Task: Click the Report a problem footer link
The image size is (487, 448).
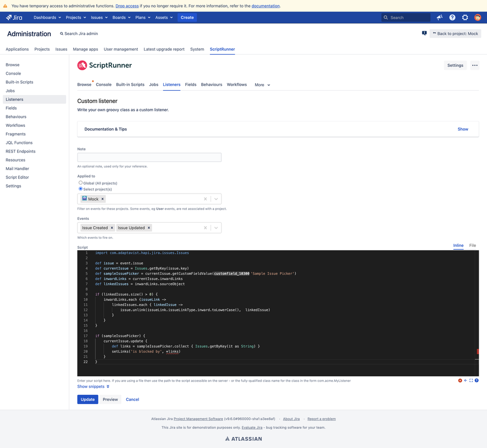Action: [321, 419]
